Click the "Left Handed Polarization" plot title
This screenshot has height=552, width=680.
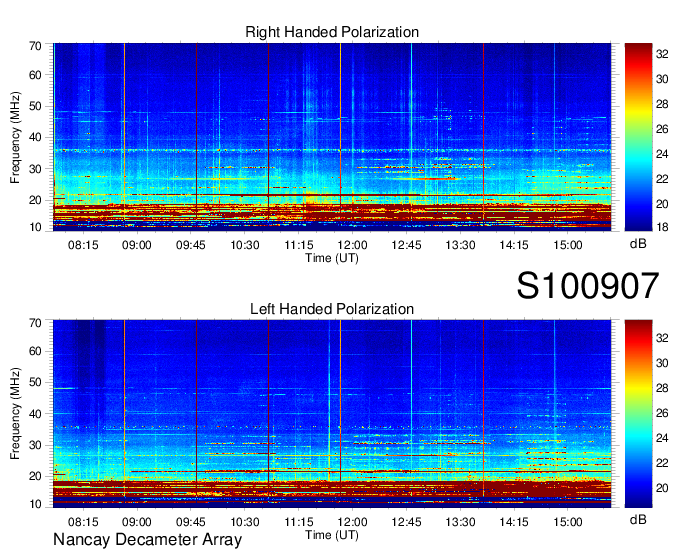(x=332, y=309)
